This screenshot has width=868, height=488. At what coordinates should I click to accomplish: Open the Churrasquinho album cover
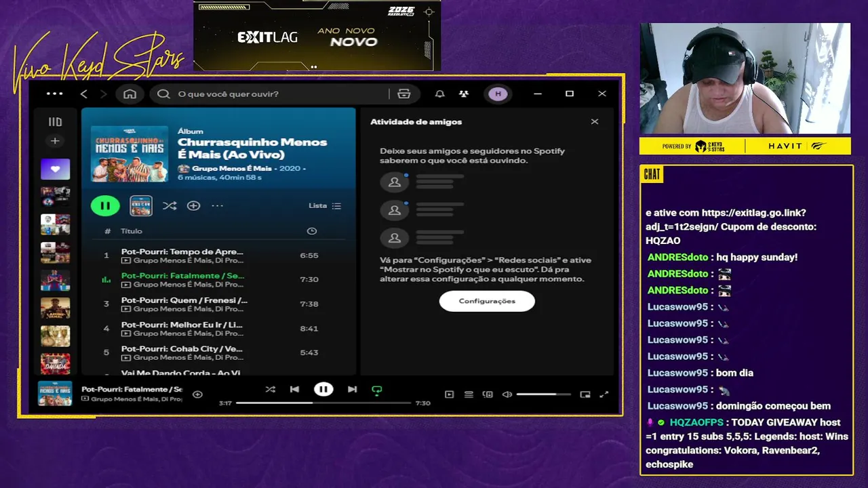point(130,154)
